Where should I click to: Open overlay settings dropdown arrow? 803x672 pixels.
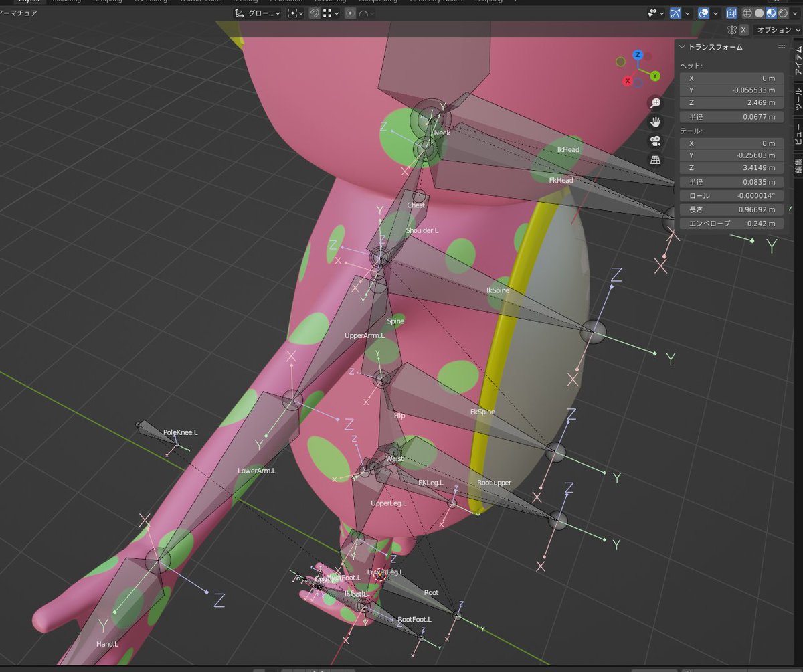click(x=715, y=13)
